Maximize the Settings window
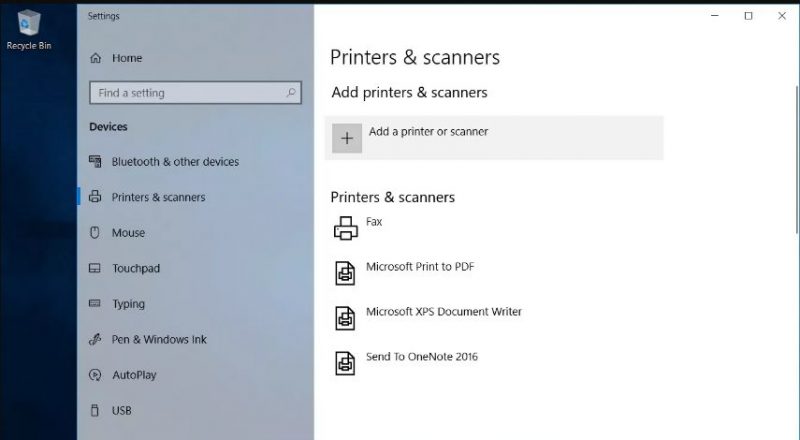The width and height of the screenshot is (800, 440). click(x=748, y=16)
